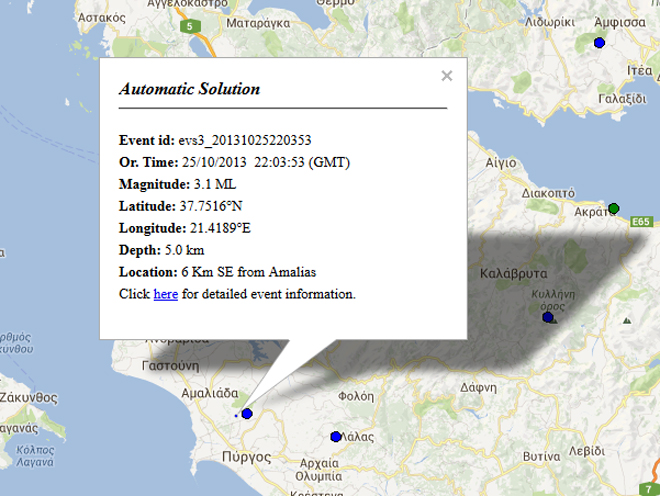
Task: Click the Βυτίνα town label
Action: (543, 454)
